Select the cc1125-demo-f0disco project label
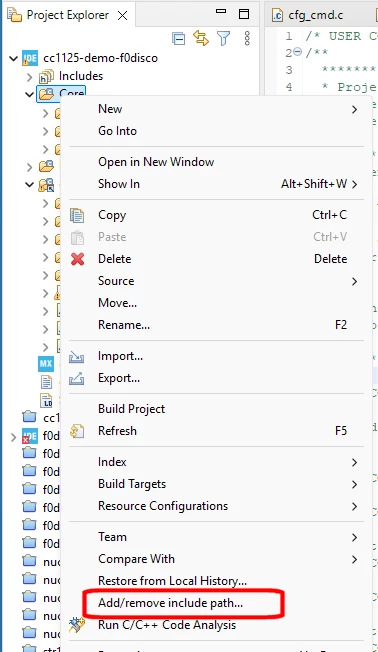The height and width of the screenshot is (652, 378). [100, 58]
